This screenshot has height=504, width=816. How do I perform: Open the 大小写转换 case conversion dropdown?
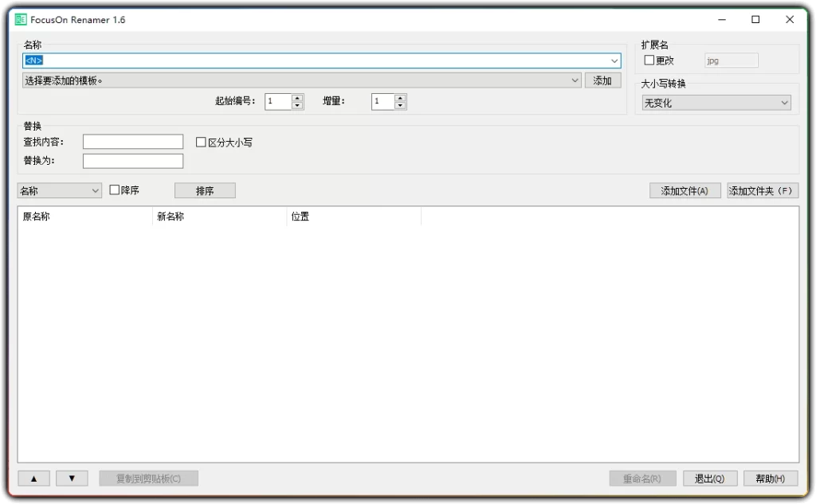pyautogui.click(x=716, y=102)
